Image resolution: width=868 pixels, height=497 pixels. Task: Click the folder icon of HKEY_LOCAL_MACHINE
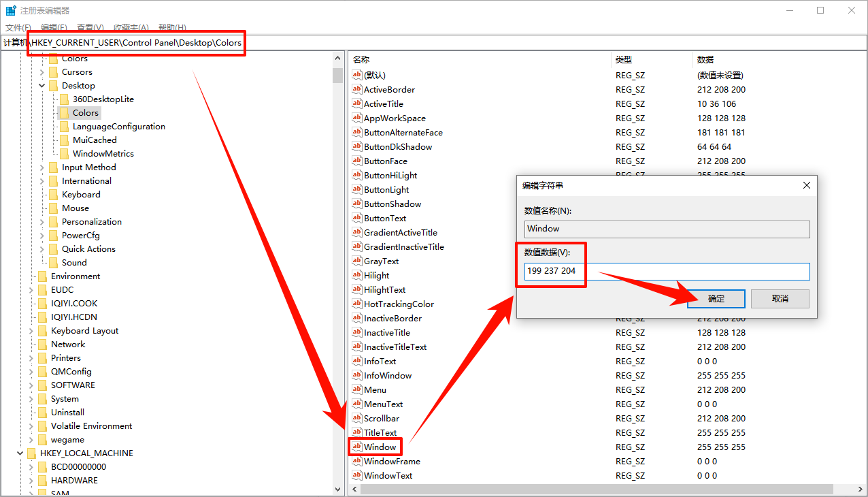pos(31,453)
